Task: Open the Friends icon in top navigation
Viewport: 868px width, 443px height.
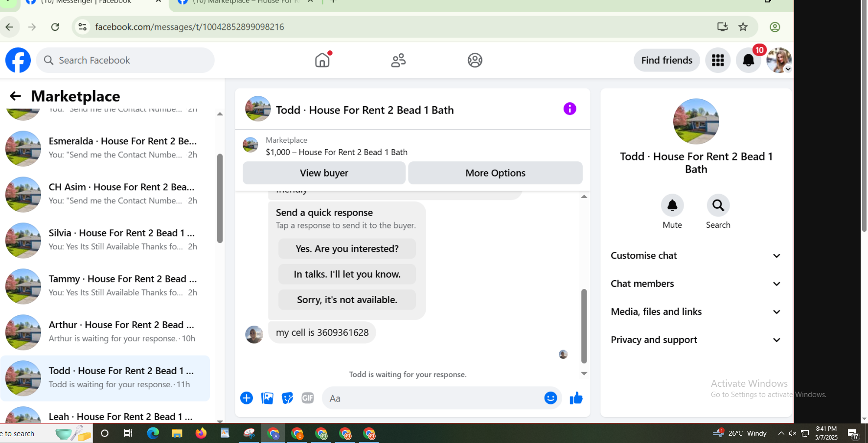Action: 398,60
